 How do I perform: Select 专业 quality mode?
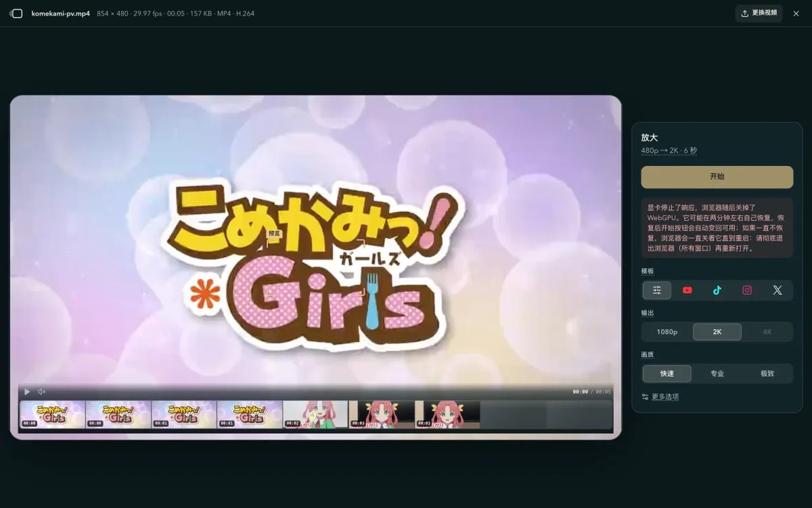coord(717,374)
